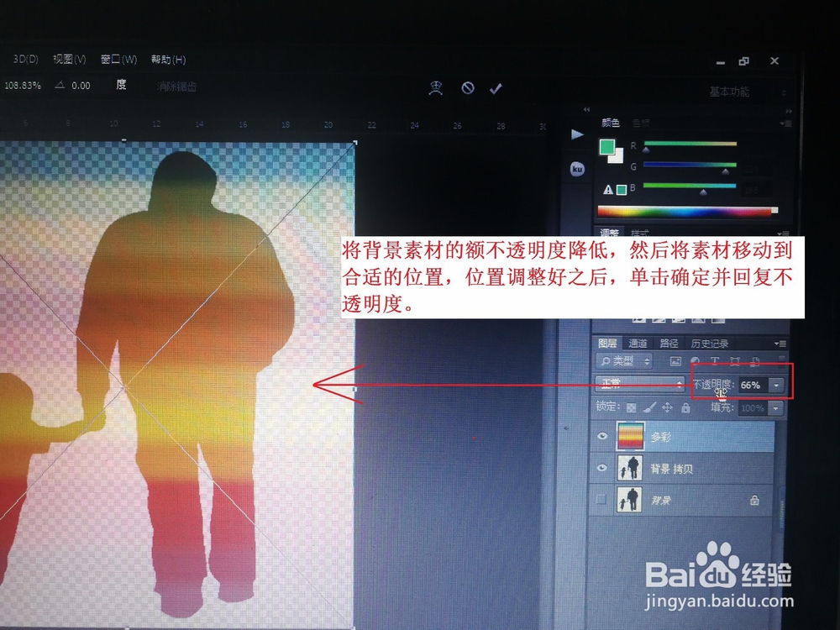
Task: Click the commit transform checkmark icon
Action: coord(496,87)
